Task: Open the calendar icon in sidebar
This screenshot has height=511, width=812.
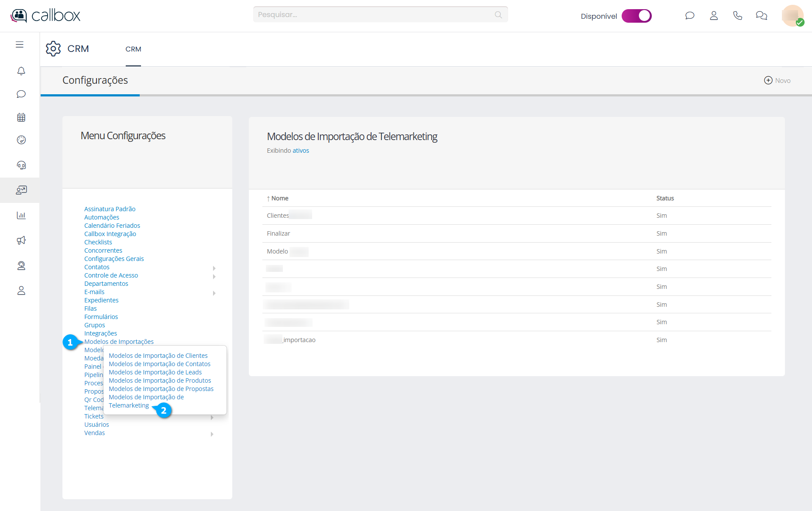Action: [21, 117]
